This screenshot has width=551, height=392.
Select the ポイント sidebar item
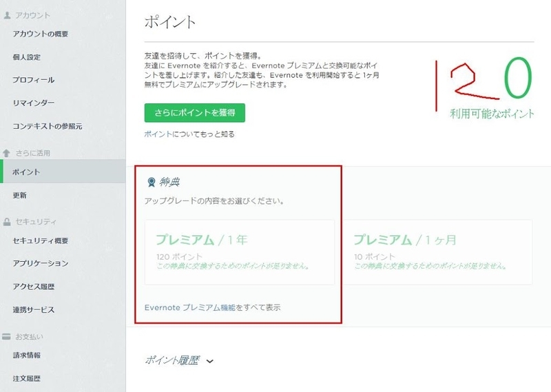pyautogui.click(x=63, y=172)
